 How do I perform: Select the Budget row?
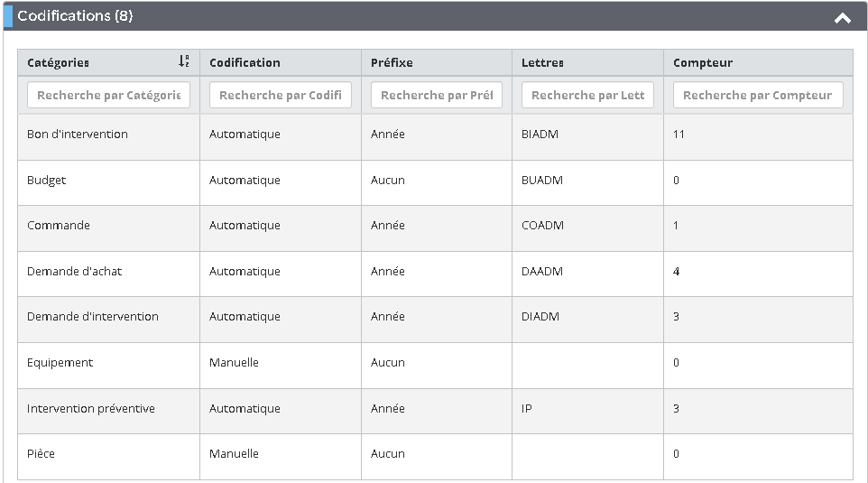pos(47,181)
